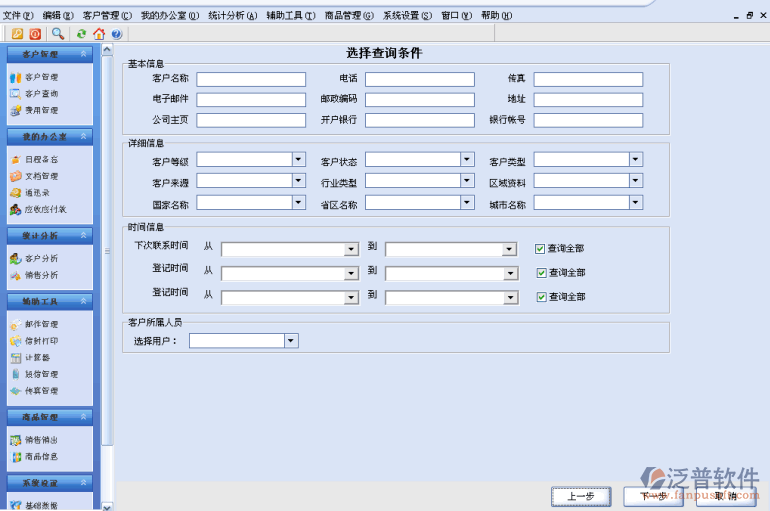Open 商品管理 in the menu bar
The height and width of the screenshot is (511, 770).
[349, 15]
